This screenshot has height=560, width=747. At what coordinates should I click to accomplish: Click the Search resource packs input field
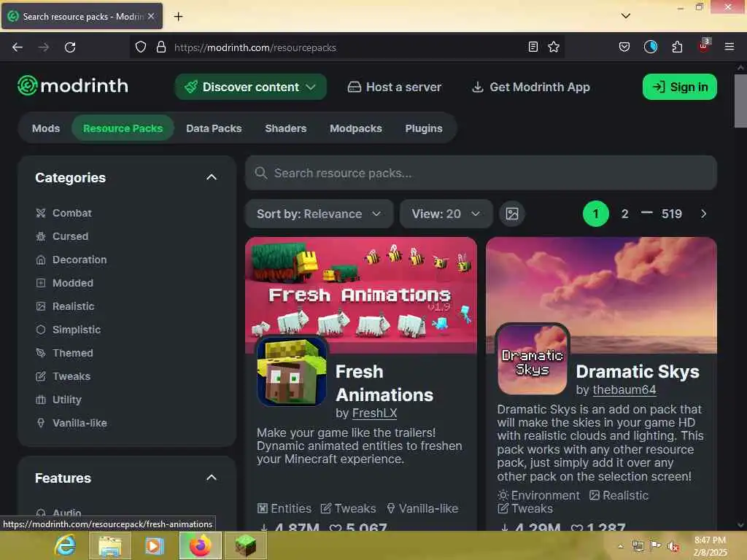(481, 173)
